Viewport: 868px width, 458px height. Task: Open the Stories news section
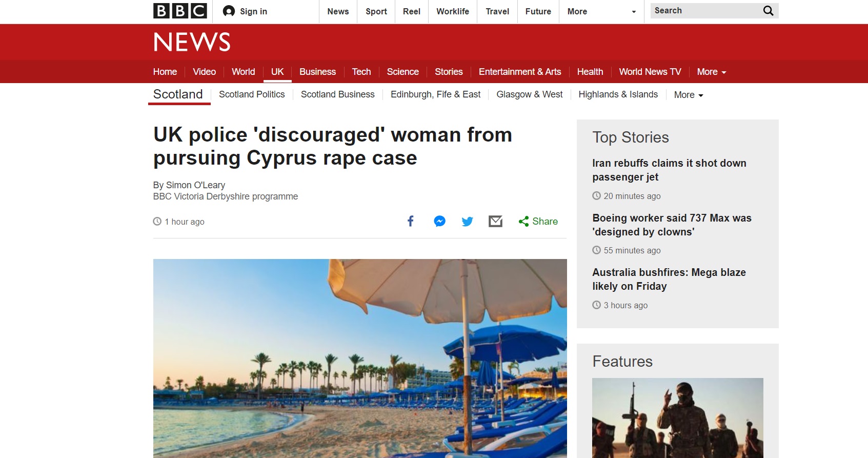tap(449, 72)
